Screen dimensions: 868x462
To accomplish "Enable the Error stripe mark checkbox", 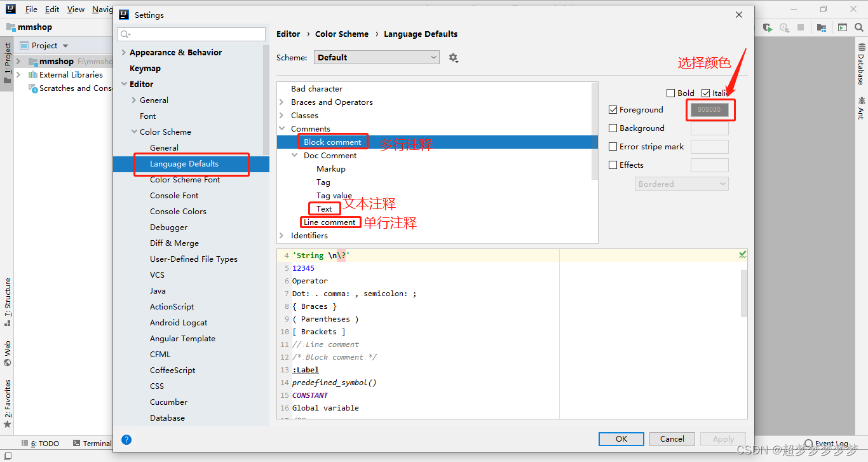I will (613, 147).
